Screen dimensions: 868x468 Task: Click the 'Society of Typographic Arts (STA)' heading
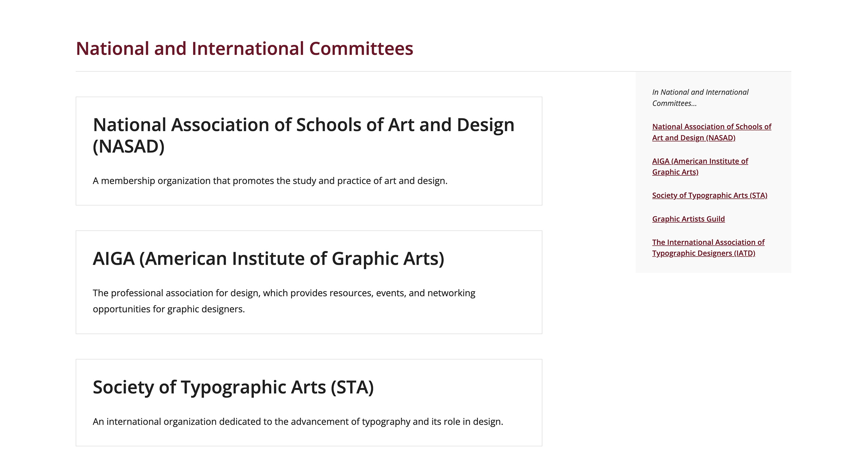233,387
